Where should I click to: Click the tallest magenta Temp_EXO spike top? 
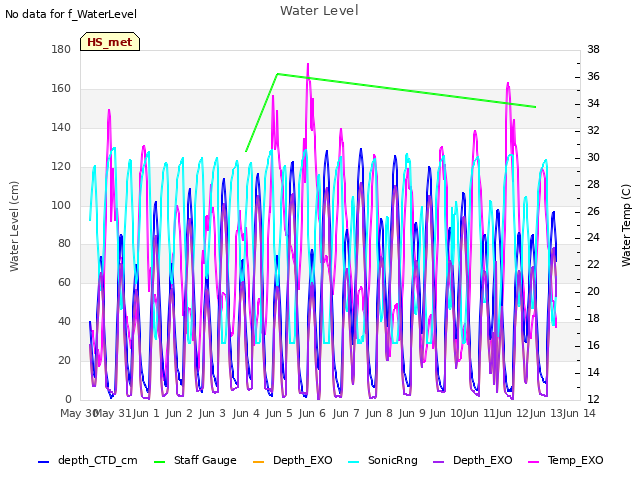308,64
